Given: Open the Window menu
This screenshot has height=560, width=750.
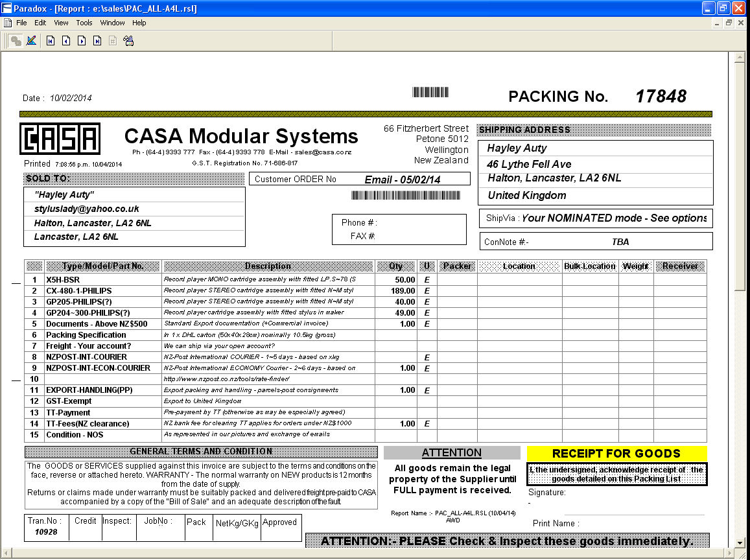Looking at the screenshot, I should click(x=112, y=23).
